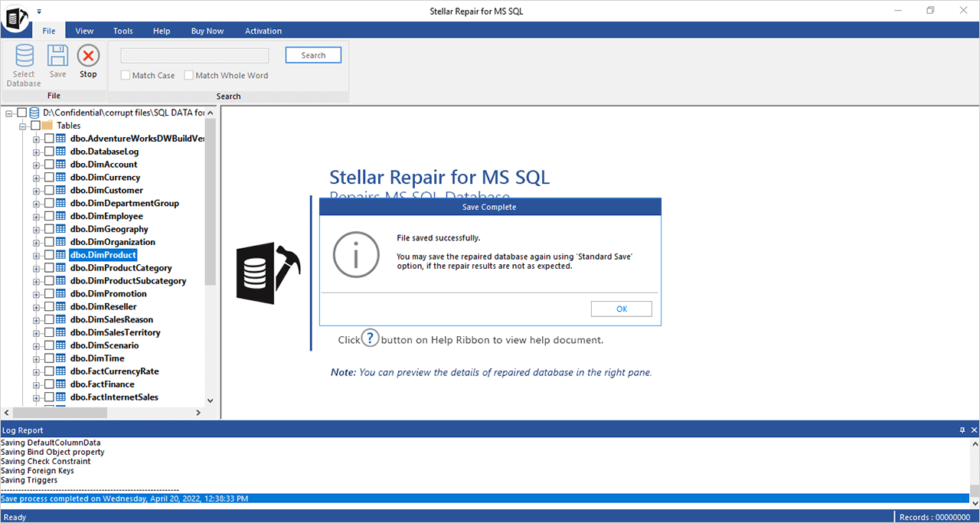This screenshot has height=523, width=980.
Task: Click the Save floppy disk icon
Action: tap(58, 56)
